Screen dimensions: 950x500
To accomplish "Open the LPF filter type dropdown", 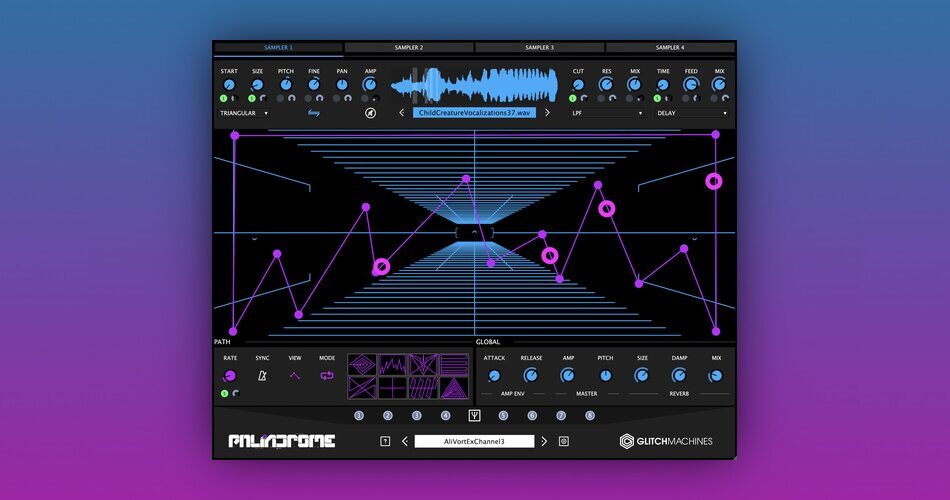I will [606, 114].
